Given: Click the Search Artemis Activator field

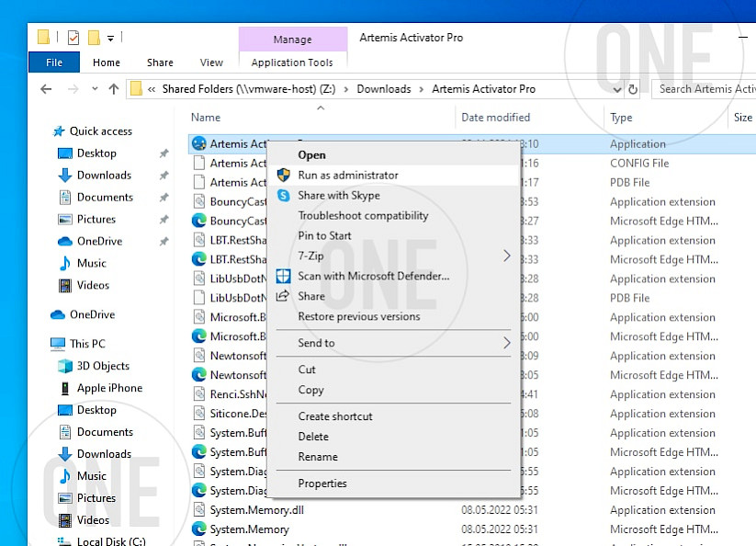Looking at the screenshot, I should click(x=704, y=89).
